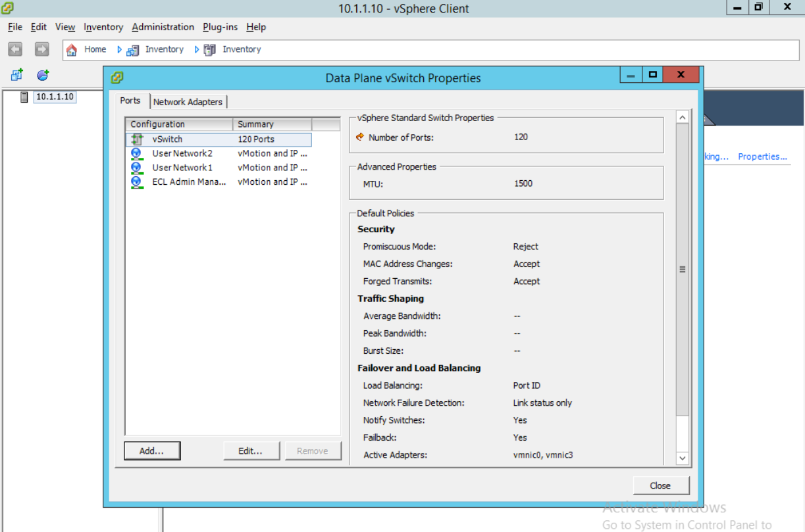The height and width of the screenshot is (532, 805).
Task: Open the Properties link in the background pane
Action: click(x=762, y=157)
